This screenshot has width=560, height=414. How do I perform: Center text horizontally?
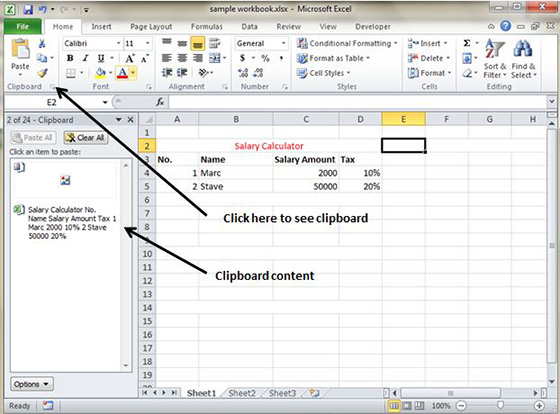(x=182, y=58)
